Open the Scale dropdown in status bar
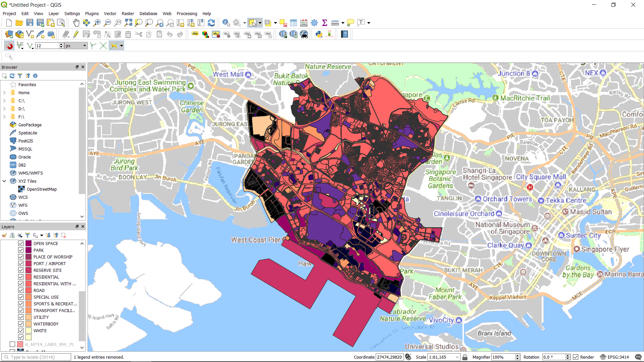644x362 pixels. point(457,357)
